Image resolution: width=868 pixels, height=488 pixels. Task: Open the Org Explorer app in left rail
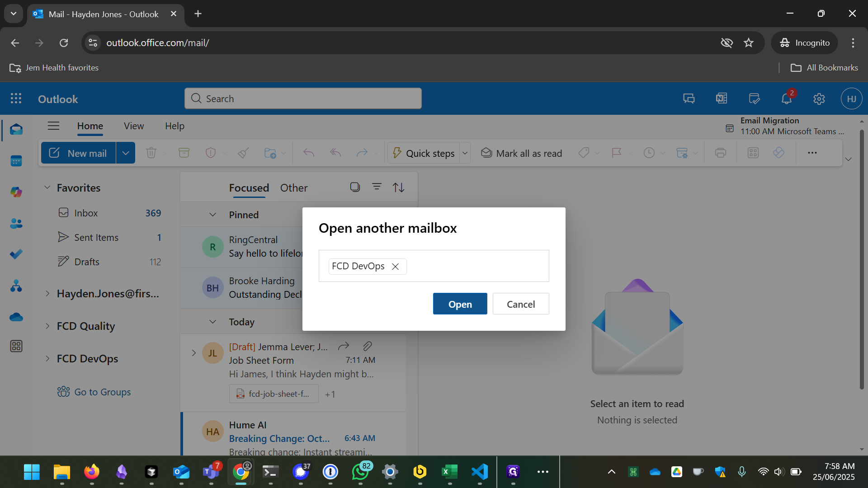click(16, 286)
